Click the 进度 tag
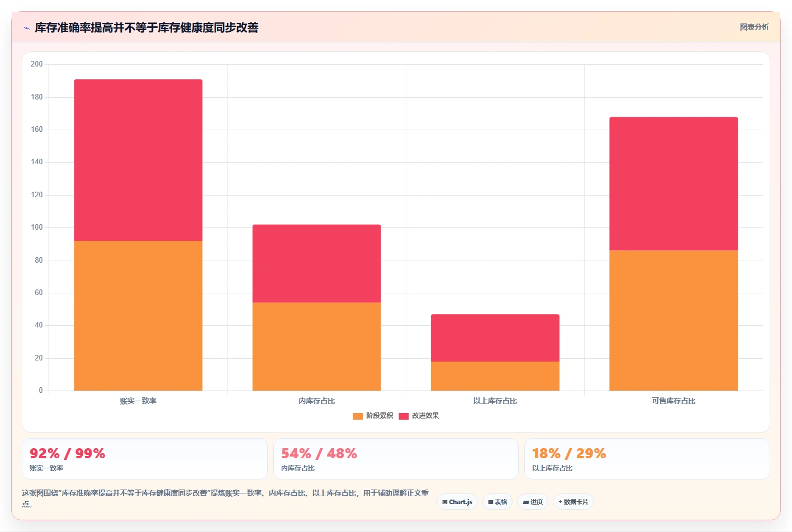This screenshot has height=532, width=792. click(533, 502)
